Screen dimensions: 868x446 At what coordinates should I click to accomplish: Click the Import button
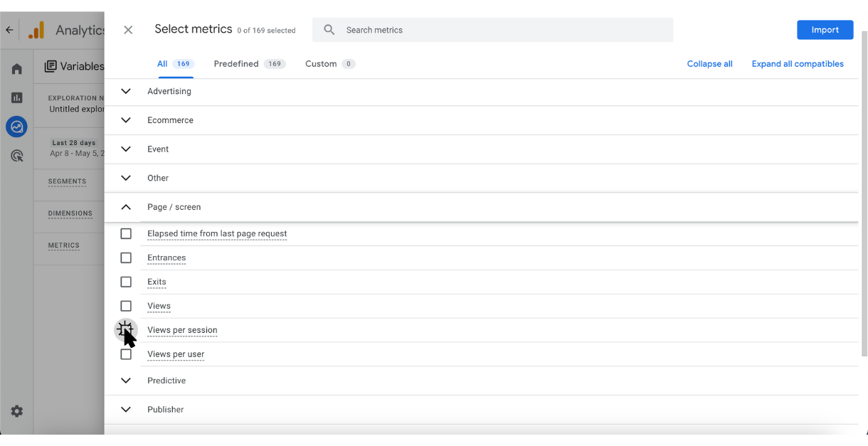[825, 30]
